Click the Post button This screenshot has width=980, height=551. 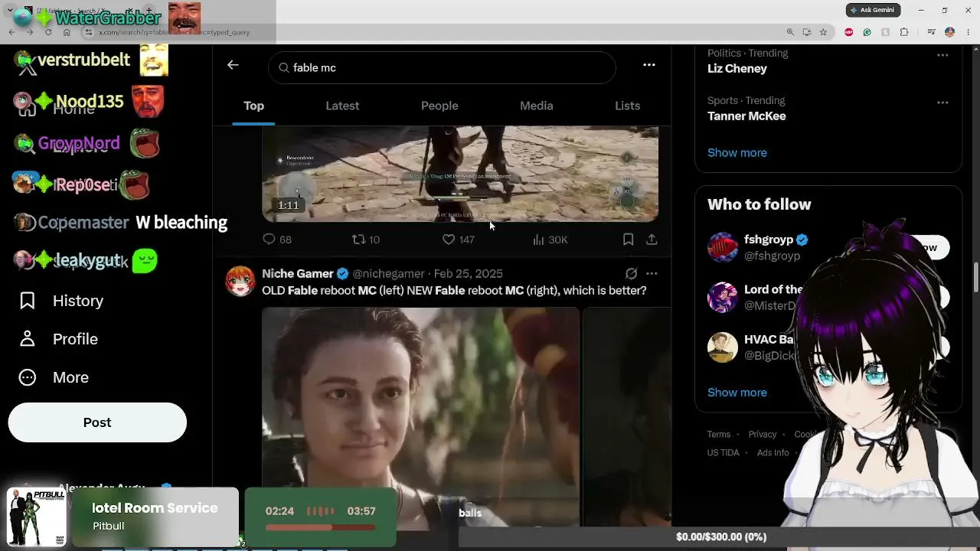click(x=97, y=422)
